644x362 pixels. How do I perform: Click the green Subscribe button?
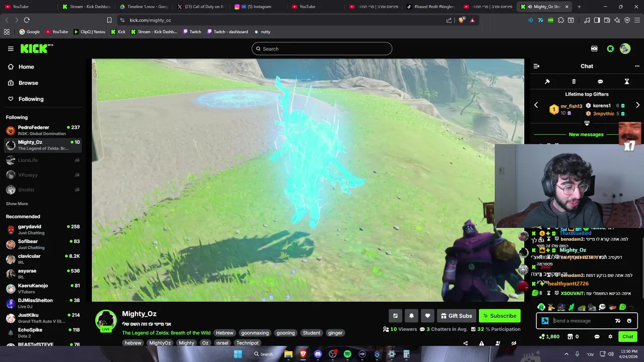coord(500,316)
